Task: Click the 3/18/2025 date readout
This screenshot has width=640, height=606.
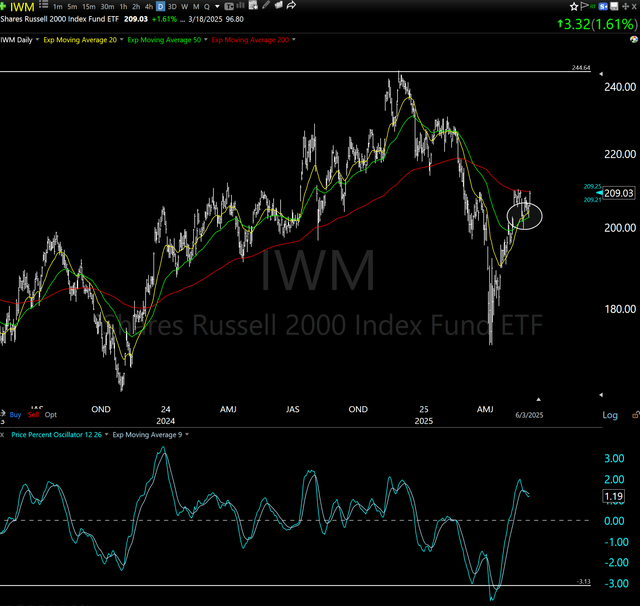Action: click(x=206, y=19)
